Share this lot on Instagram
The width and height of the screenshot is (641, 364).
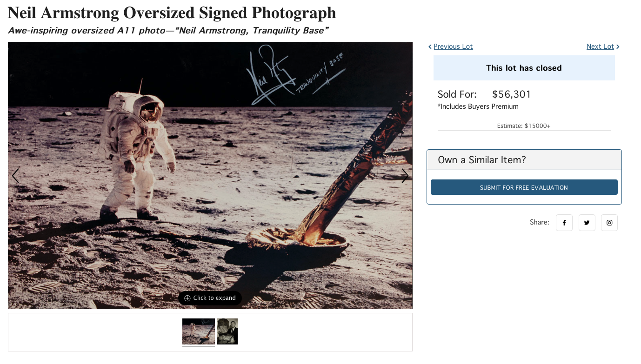(x=609, y=223)
